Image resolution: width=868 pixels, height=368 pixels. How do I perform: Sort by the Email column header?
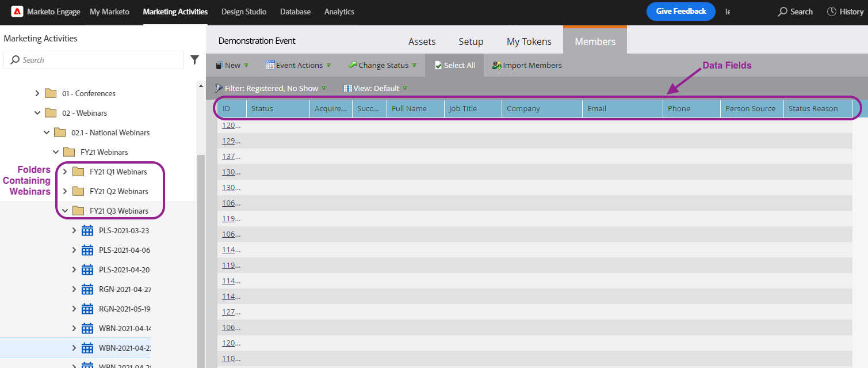(x=622, y=109)
